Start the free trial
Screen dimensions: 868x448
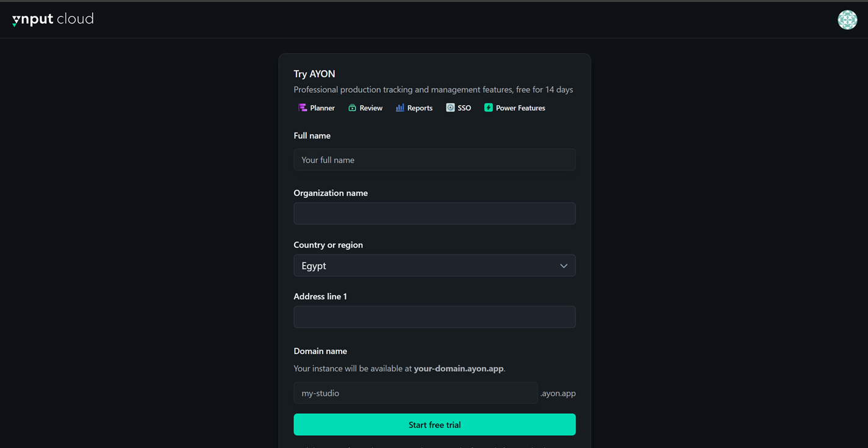click(x=434, y=425)
